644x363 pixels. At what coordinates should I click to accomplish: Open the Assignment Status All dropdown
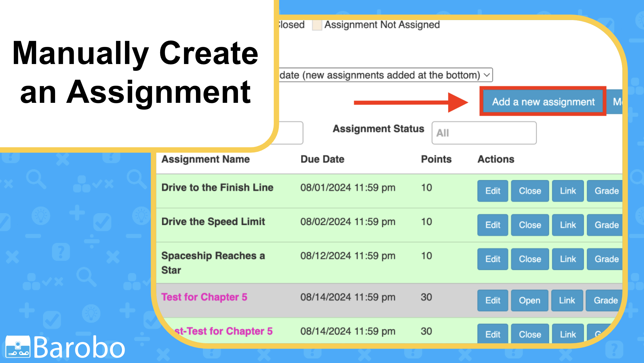coord(484,133)
